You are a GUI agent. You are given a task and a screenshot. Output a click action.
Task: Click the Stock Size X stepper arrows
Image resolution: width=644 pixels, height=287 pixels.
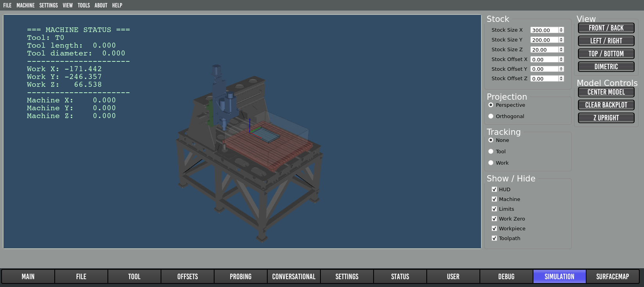(x=561, y=30)
